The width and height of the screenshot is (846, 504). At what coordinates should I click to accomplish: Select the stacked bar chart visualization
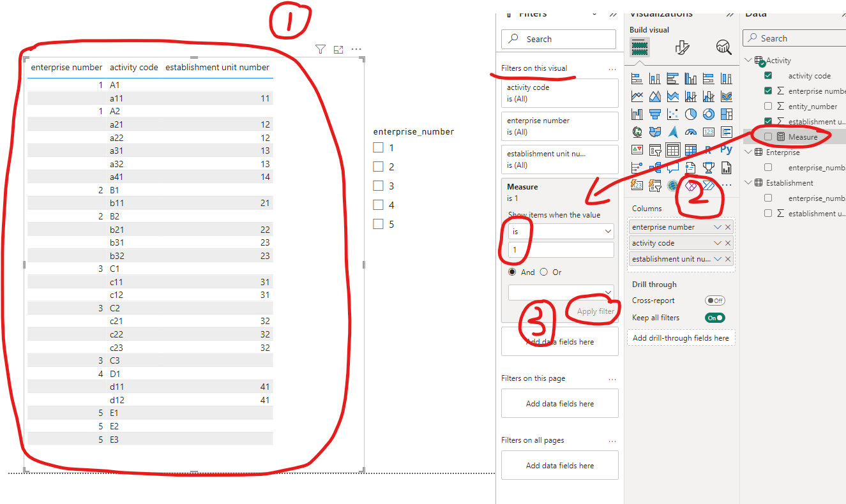click(637, 78)
